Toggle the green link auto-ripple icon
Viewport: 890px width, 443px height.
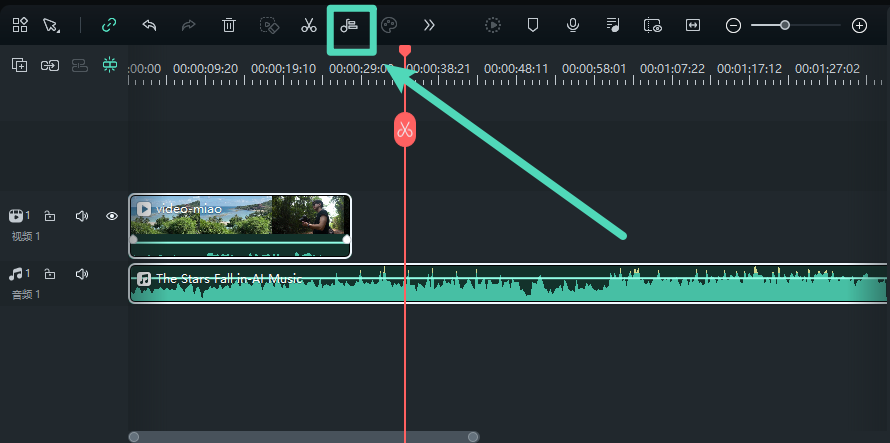pos(109,26)
